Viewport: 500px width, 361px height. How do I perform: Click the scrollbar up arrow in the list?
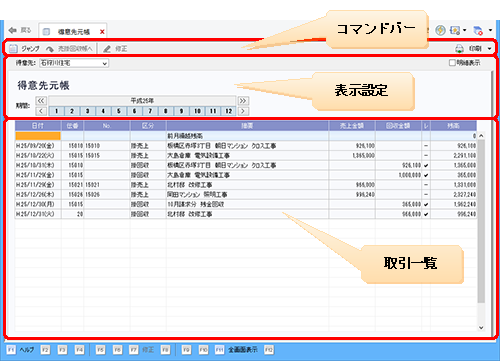click(x=481, y=136)
